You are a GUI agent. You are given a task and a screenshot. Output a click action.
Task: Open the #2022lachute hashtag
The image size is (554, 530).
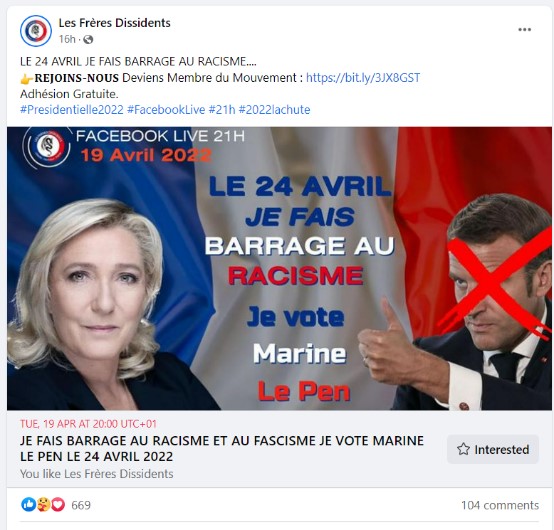tap(275, 110)
